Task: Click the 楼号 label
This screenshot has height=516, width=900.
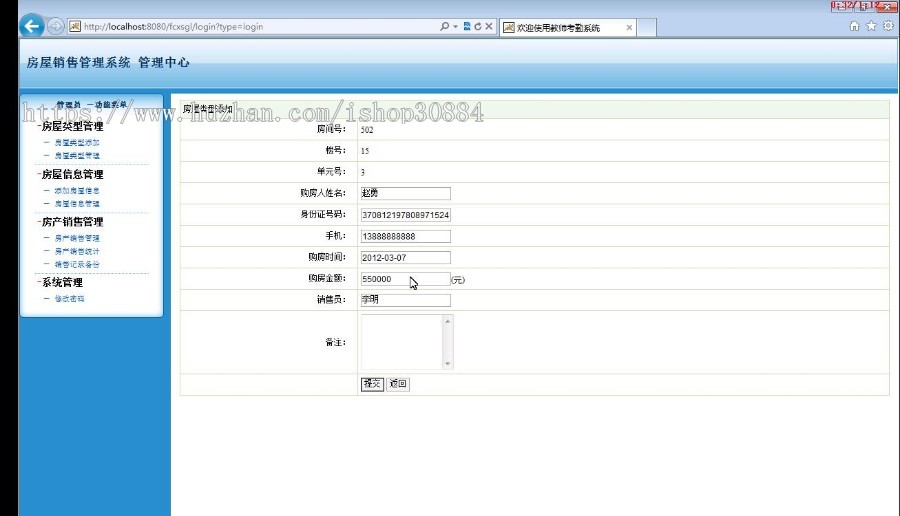Action: 336,150
